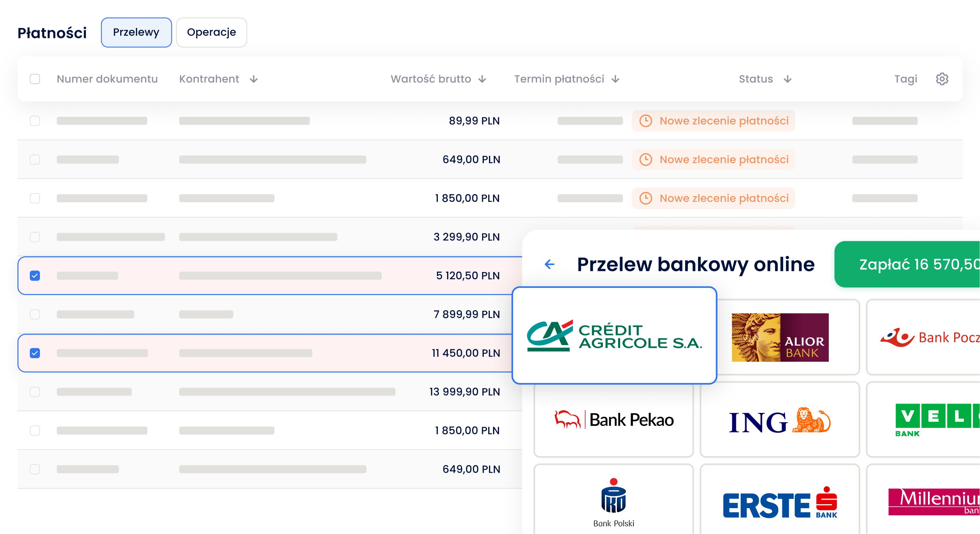Viewport: 980px width, 534px height.
Task: Click the green Zapłać 16 570,50 button
Action: [908, 264]
